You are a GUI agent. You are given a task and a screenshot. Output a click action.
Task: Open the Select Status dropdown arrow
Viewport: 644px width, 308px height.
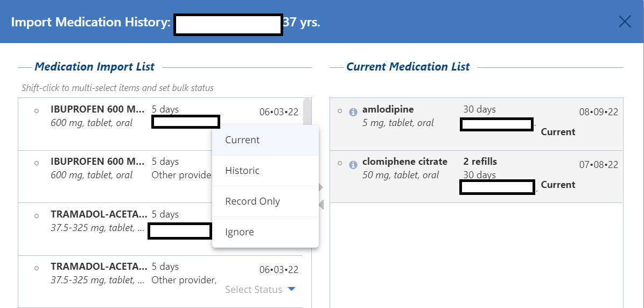coord(291,289)
